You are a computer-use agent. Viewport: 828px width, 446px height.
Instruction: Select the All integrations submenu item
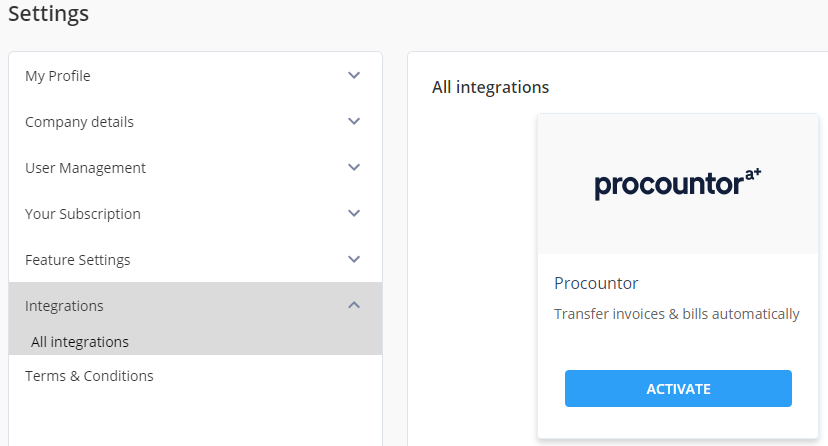[80, 342]
